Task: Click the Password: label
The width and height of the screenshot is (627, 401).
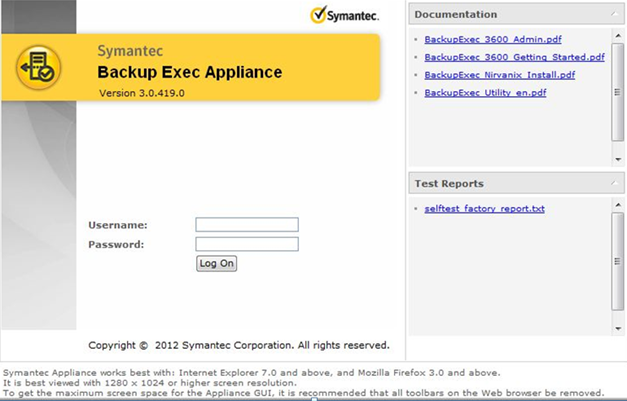Action: point(116,244)
